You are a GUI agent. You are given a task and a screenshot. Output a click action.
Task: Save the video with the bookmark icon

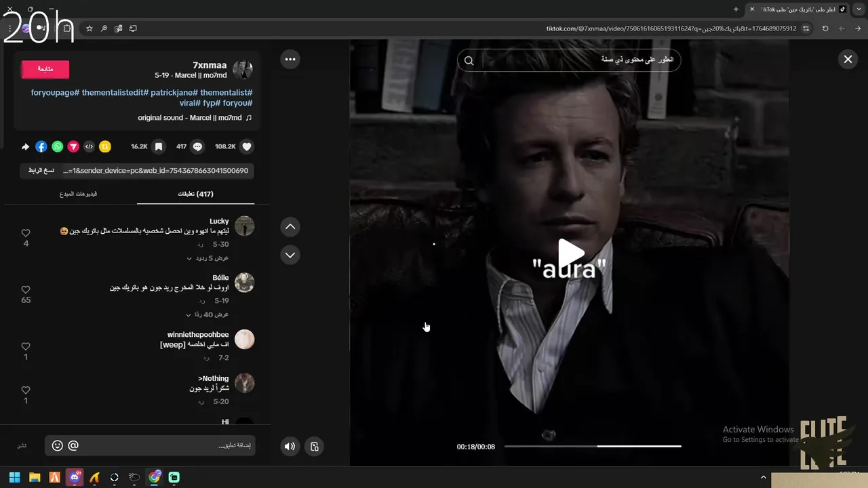click(x=158, y=146)
